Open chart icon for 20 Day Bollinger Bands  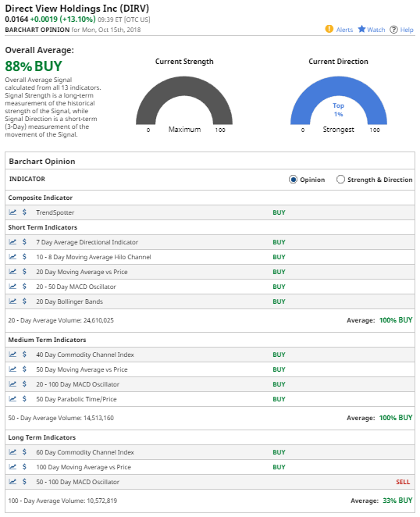pos(12,301)
